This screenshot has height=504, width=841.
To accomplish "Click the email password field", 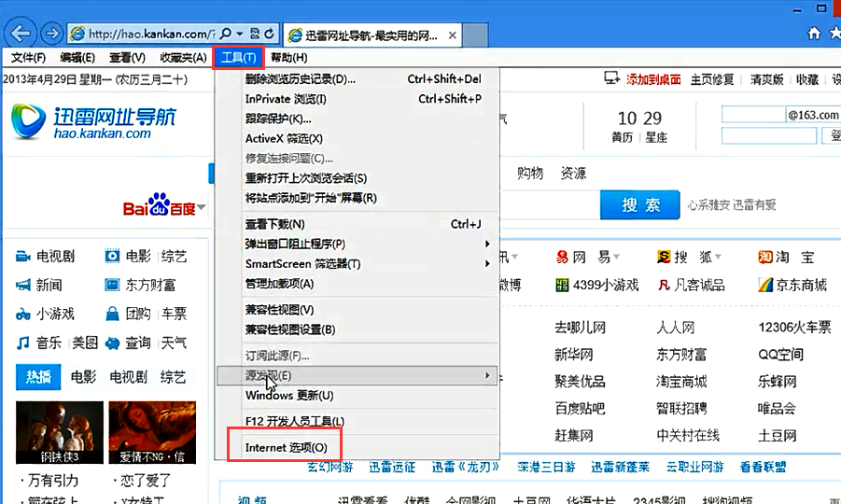I will (x=769, y=135).
